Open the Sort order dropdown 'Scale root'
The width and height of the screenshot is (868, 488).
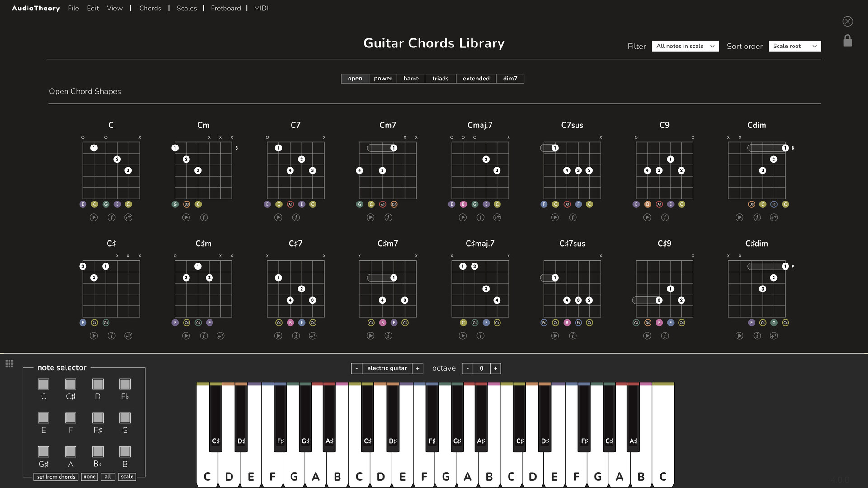click(x=795, y=46)
